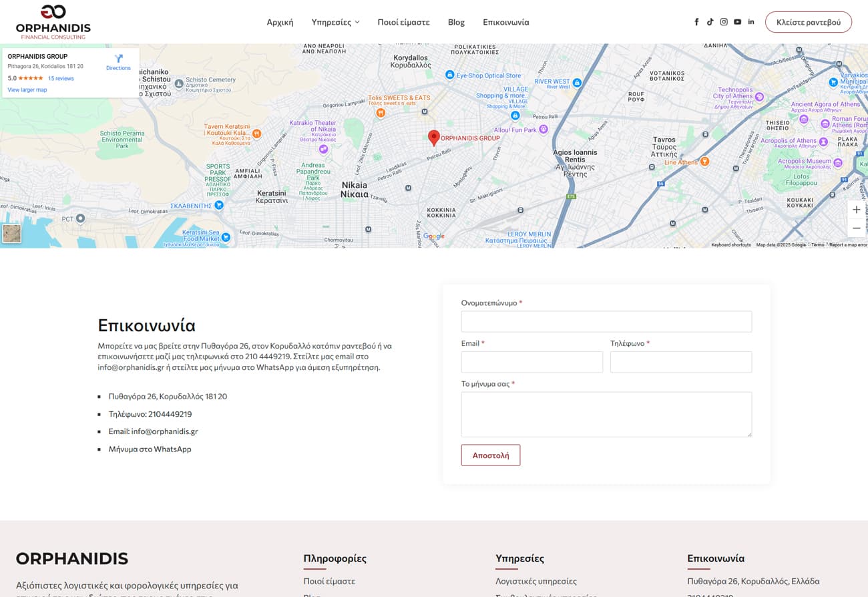Open the 15 reviews link
The width and height of the screenshot is (868, 597).
coord(61,78)
